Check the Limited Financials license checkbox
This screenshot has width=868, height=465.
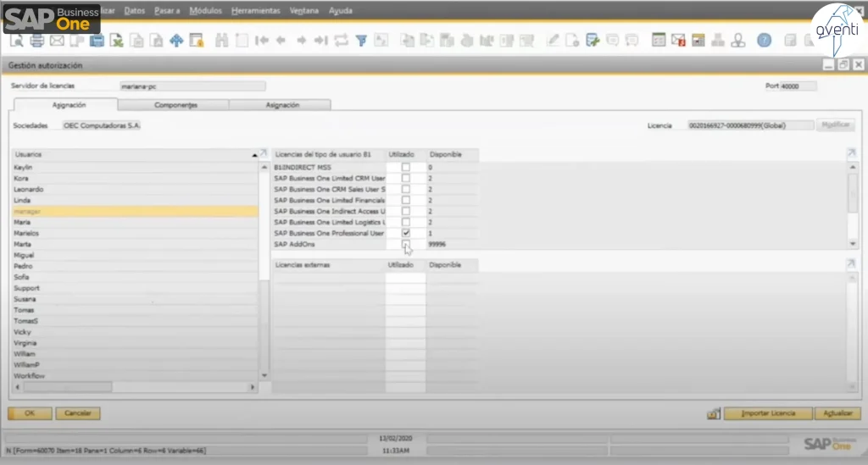tap(406, 200)
